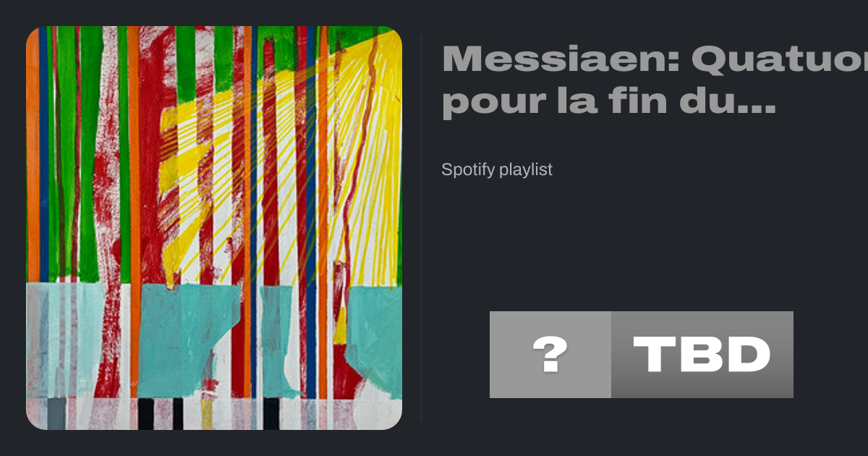Click the Spotify playlist subtitle label
The image size is (868, 456).
tap(497, 170)
